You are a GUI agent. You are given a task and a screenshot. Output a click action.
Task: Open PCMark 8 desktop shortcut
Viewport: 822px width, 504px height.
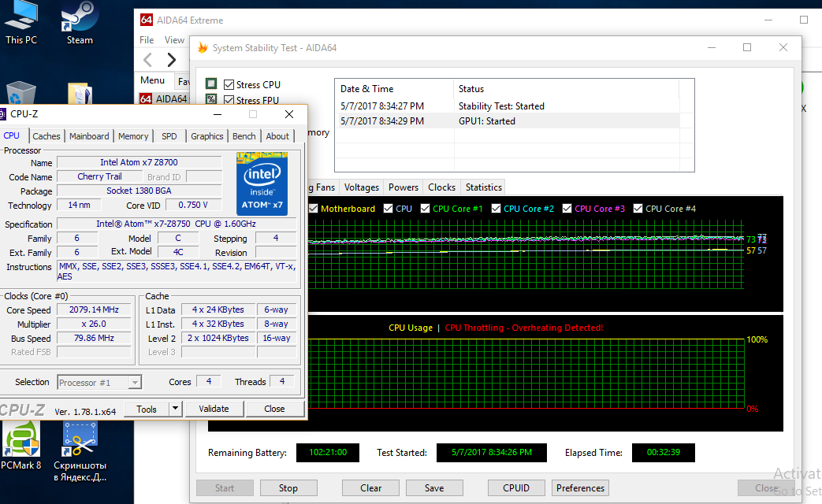coord(21,447)
